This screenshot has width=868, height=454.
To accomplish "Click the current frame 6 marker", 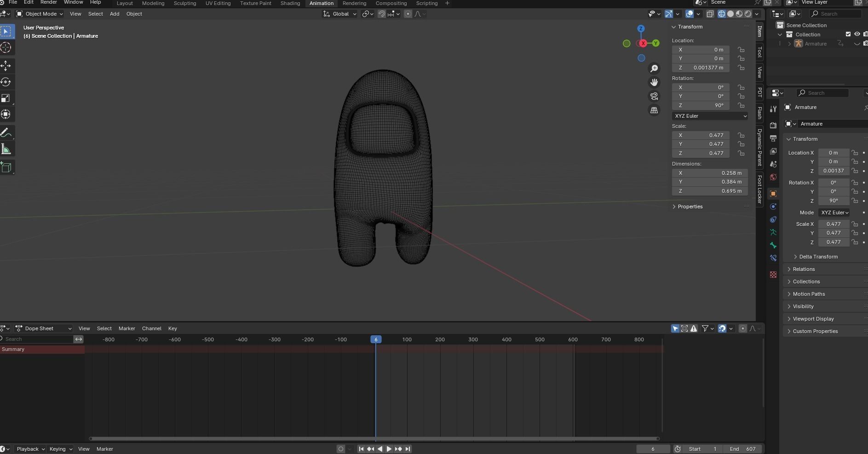I will (x=376, y=339).
